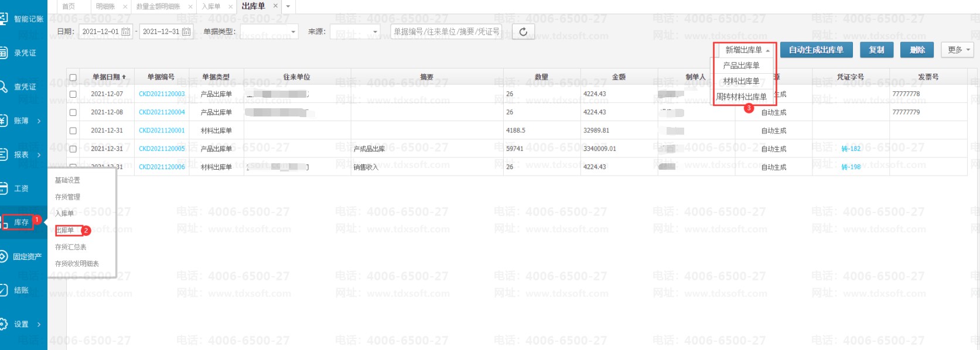The width and height of the screenshot is (980, 350).
Task: Close the 出库单 tab with its X icon
Action: pyautogui.click(x=275, y=6)
